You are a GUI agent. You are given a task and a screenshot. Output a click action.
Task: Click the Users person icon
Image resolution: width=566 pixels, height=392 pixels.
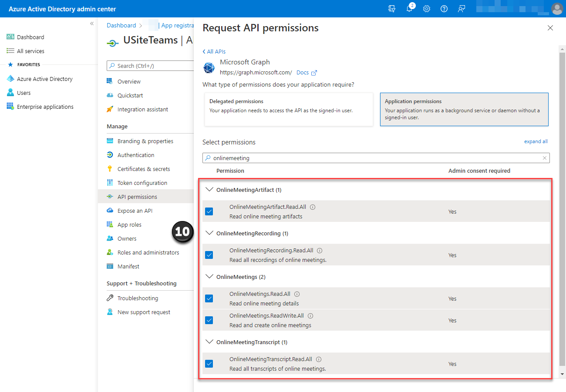click(10, 93)
